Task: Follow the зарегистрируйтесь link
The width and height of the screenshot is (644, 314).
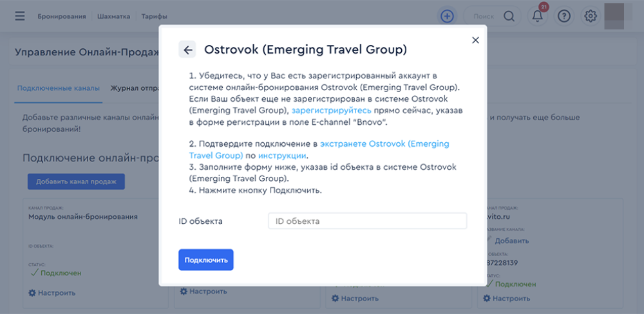Action: [331, 111]
